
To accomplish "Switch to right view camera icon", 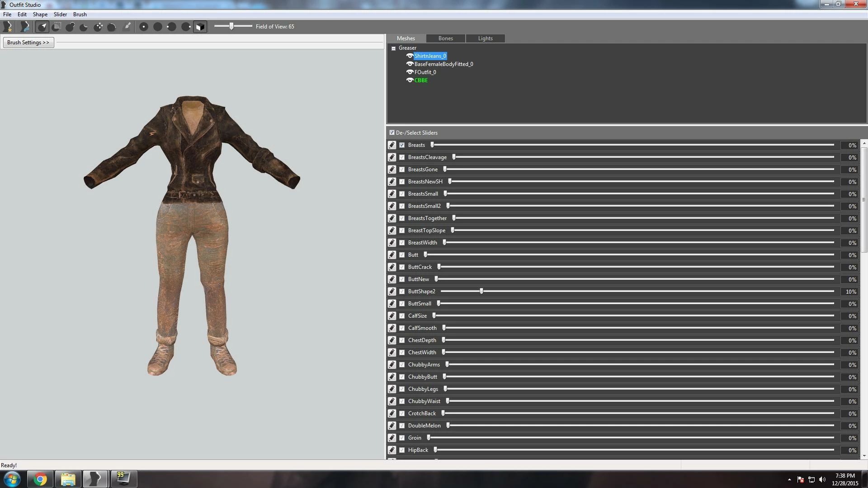I will point(186,27).
